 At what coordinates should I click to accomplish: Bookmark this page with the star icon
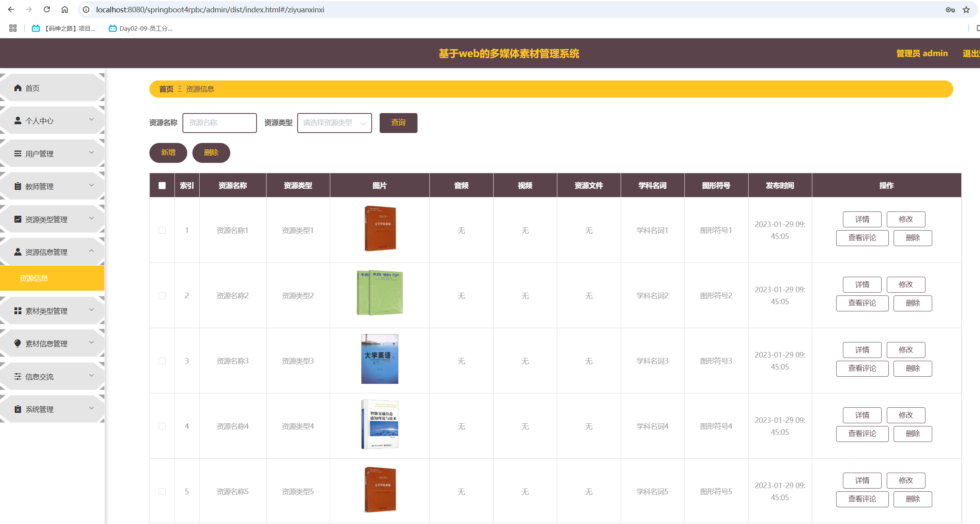click(x=966, y=10)
